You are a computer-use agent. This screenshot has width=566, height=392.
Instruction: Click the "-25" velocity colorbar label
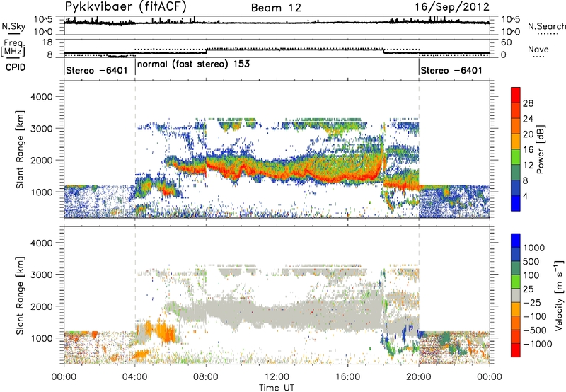click(x=531, y=302)
